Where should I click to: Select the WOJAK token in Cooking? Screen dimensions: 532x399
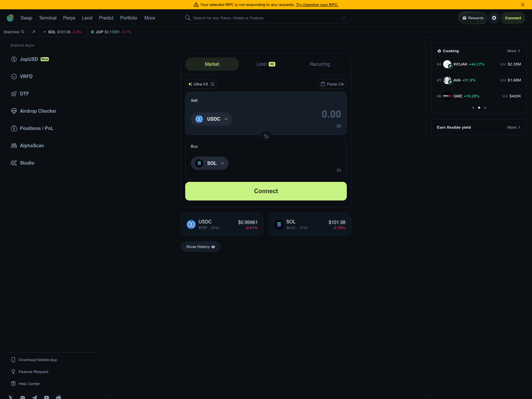[x=479, y=64]
